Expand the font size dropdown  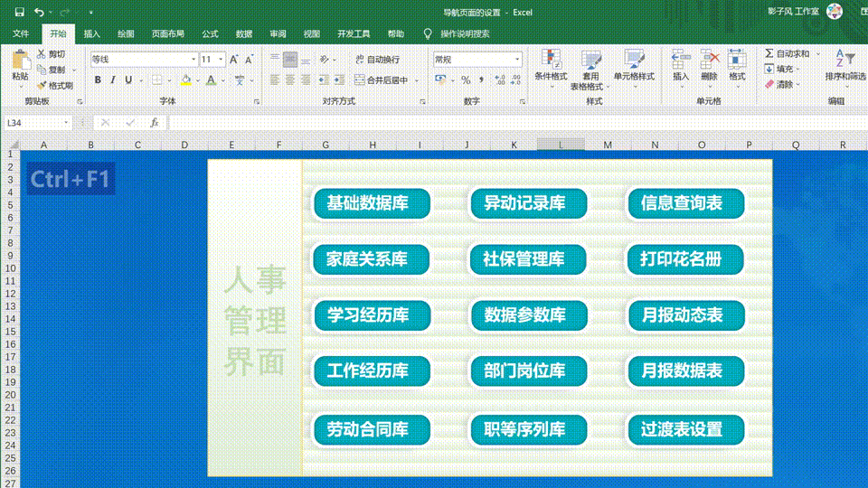click(220, 60)
